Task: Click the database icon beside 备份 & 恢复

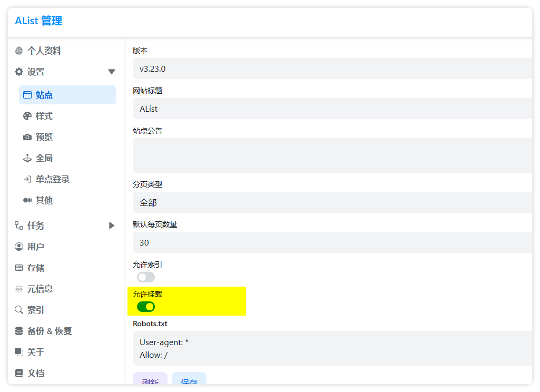Action: pos(19,331)
